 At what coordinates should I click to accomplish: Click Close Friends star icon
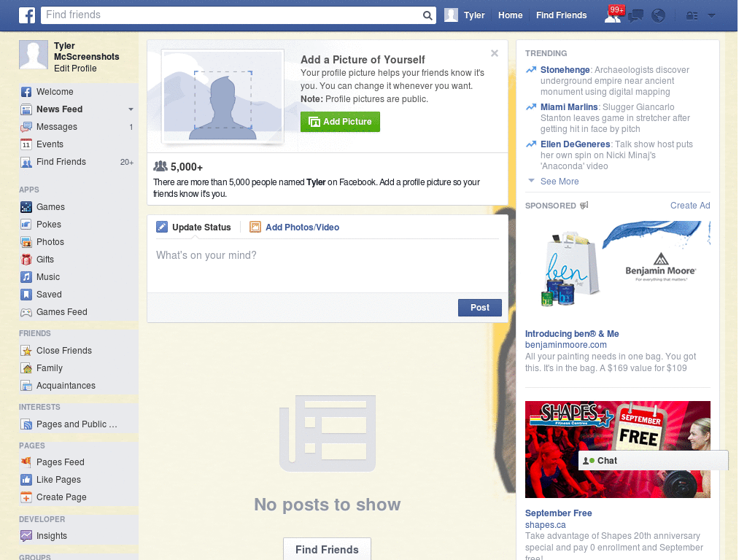26,351
